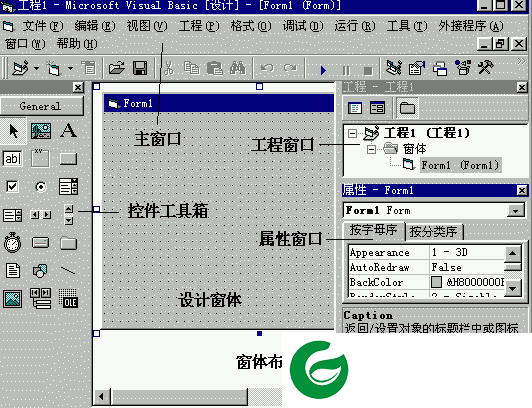Select the DriveListBox control tool
Viewport: 532px width, 408px height.
(x=40, y=242)
